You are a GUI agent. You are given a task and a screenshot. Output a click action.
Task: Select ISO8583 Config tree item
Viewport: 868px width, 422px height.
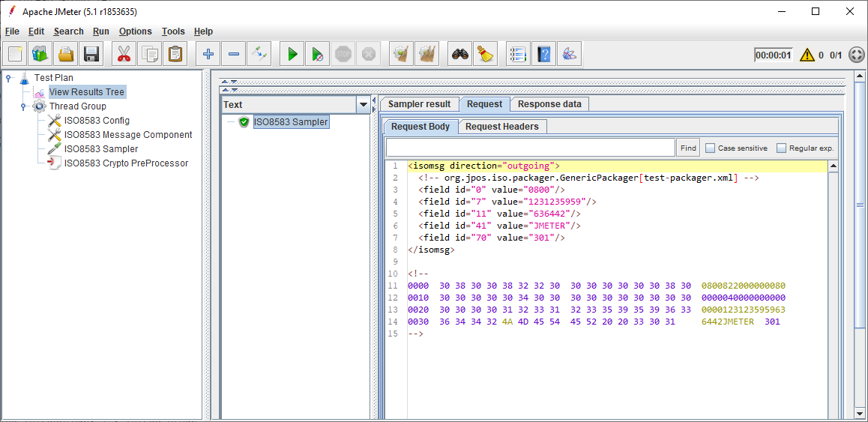[97, 121]
